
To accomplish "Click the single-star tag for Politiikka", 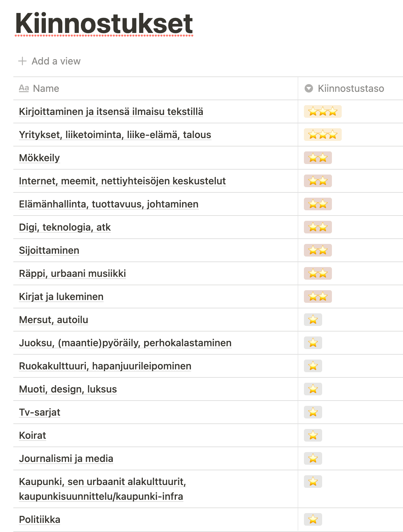I will (313, 519).
